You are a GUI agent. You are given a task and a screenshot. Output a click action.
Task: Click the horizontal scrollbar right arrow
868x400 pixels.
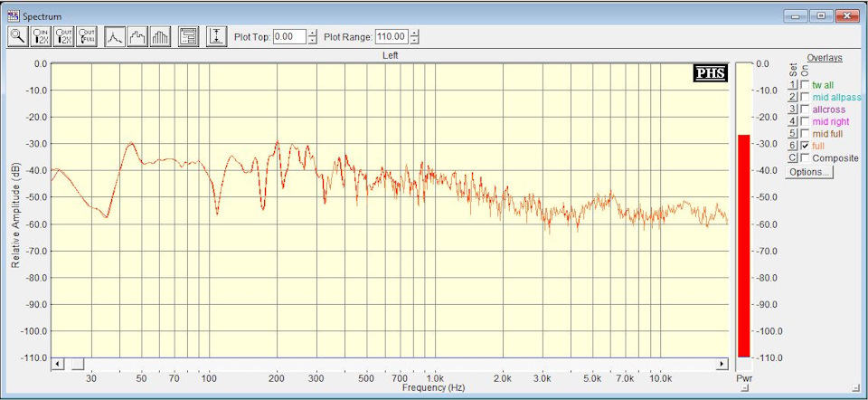(722, 364)
